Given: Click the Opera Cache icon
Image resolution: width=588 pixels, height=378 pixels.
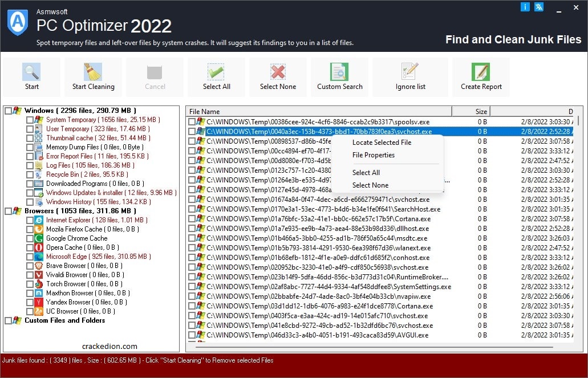Looking at the screenshot, I should [39, 247].
